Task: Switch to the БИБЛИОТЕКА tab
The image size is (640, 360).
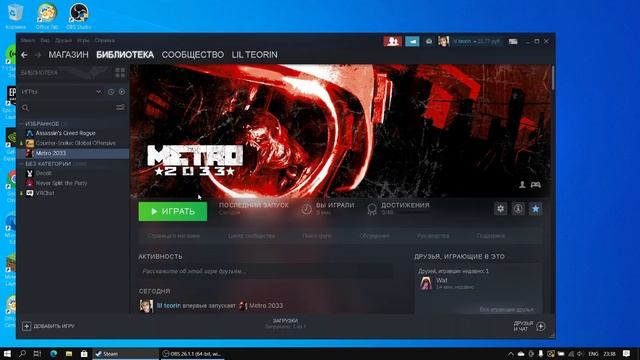Action: pos(125,55)
